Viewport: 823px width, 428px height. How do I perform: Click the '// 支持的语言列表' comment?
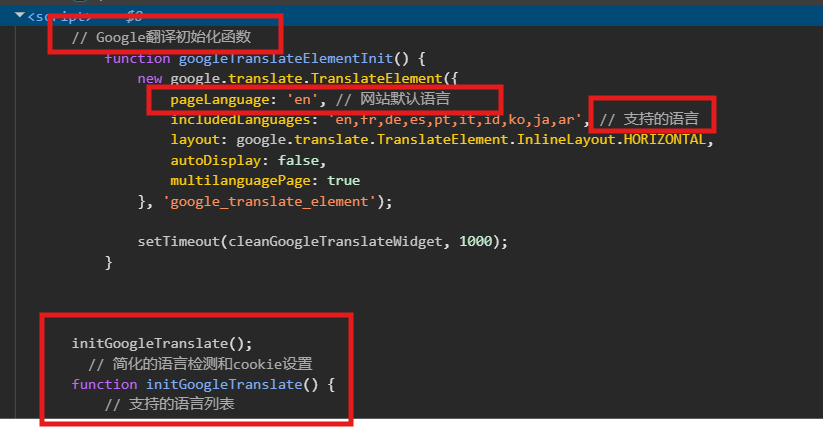coord(169,404)
